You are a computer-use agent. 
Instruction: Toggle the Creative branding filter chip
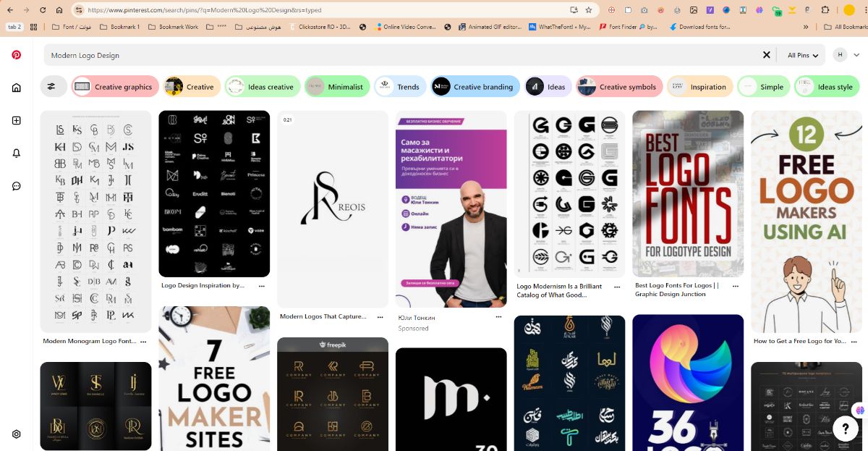(x=475, y=87)
